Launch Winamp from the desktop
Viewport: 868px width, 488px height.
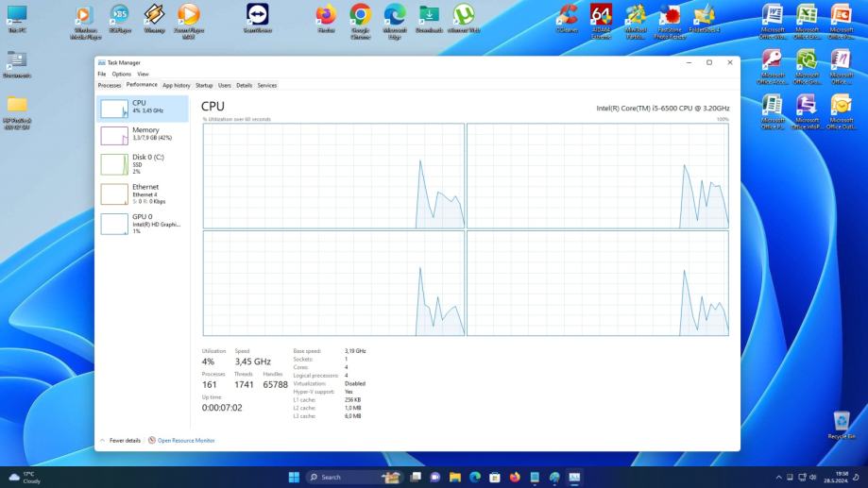(154, 19)
